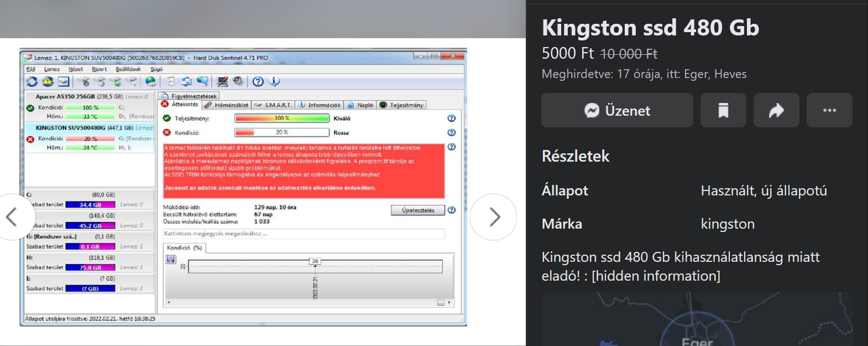Open the Lemez menu
868x346 pixels.
(x=52, y=69)
